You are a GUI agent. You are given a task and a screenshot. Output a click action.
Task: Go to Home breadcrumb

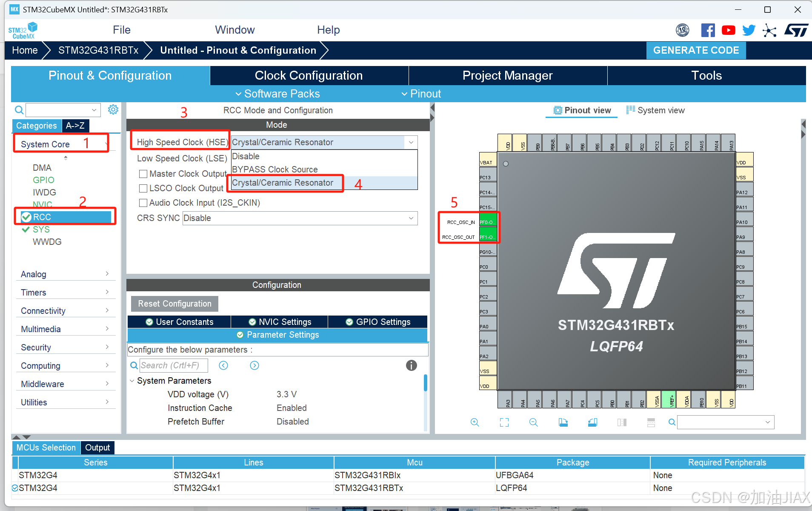click(25, 50)
